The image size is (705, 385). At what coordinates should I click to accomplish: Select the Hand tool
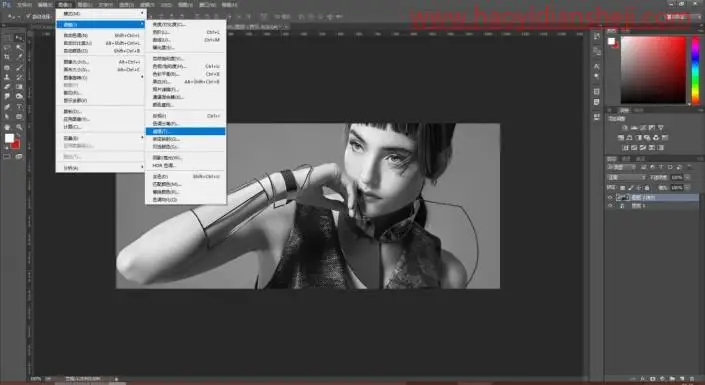[7, 127]
